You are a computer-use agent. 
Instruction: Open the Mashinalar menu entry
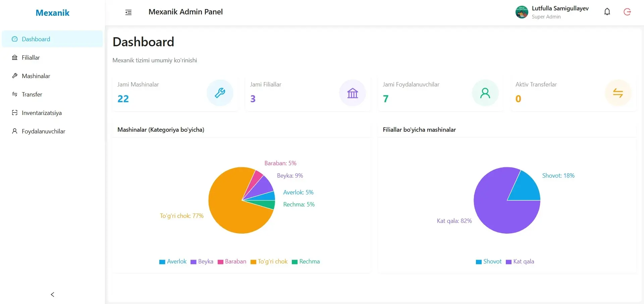[36, 76]
